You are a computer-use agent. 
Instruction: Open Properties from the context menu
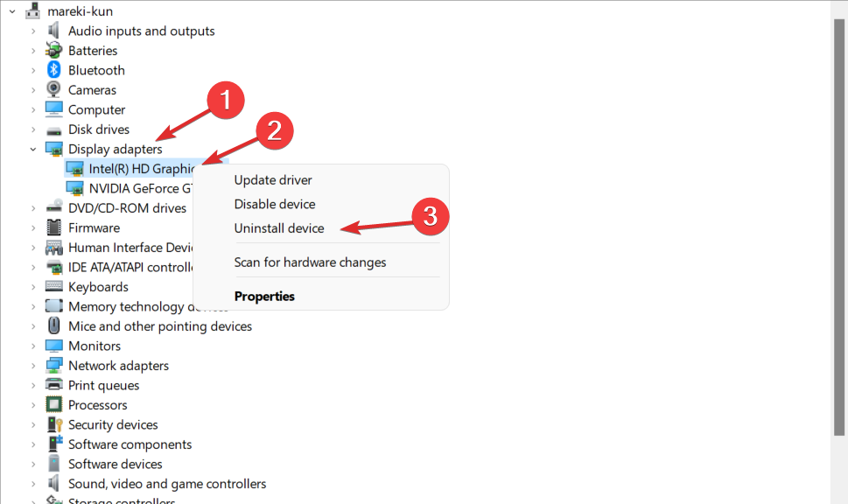tap(264, 297)
